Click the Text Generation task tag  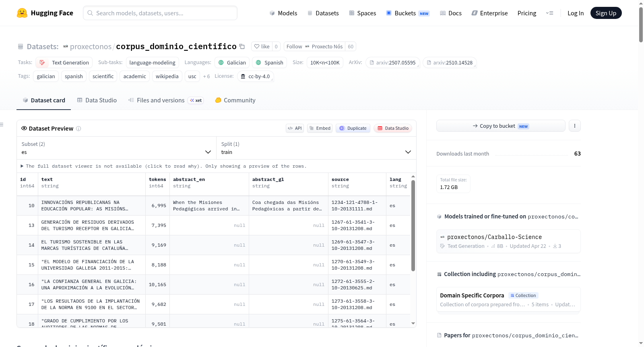click(64, 62)
